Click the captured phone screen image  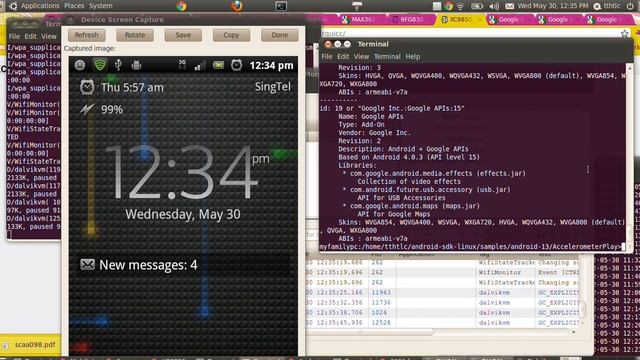(183, 206)
